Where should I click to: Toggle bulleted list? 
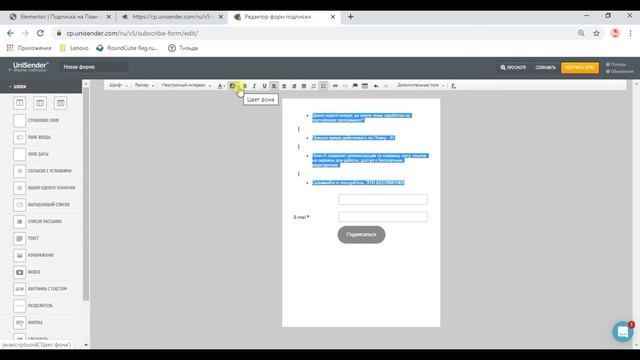[323, 86]
